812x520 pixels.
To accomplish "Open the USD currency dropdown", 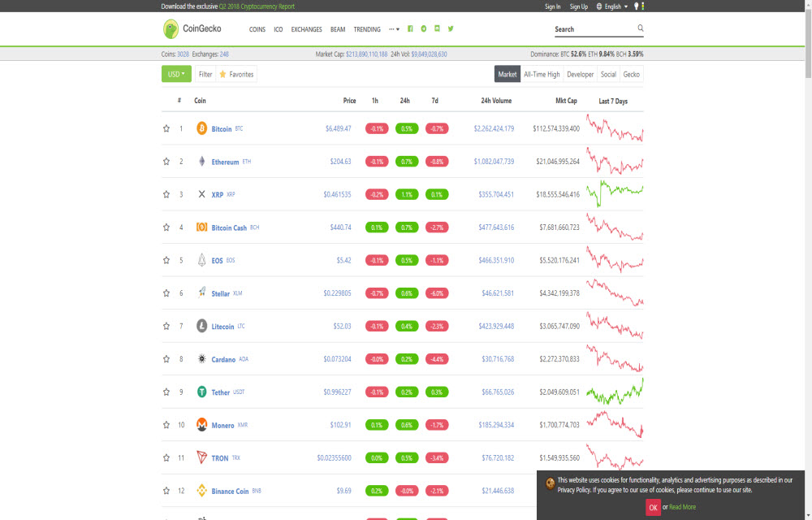I will coord(176,74).
